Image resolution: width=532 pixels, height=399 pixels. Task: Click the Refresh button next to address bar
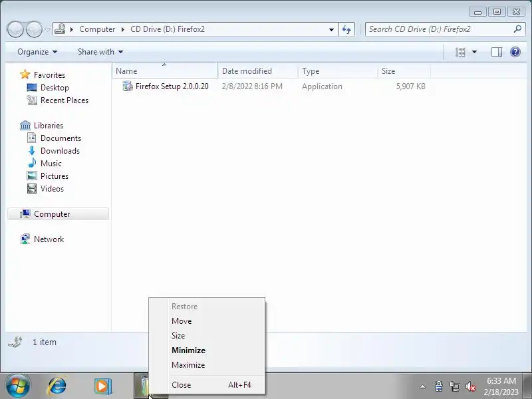click(346, 29)
